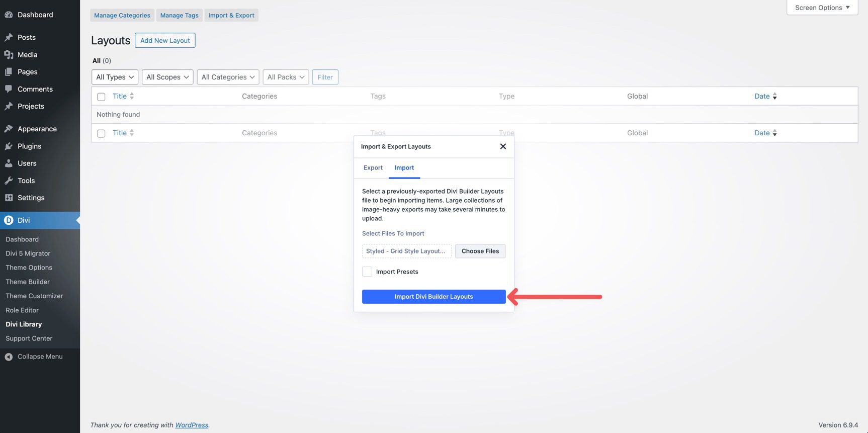The height and width of the screenshot is (433, 868).
Task: Open the Import & Export tab
Action: [x=231, y=15]
